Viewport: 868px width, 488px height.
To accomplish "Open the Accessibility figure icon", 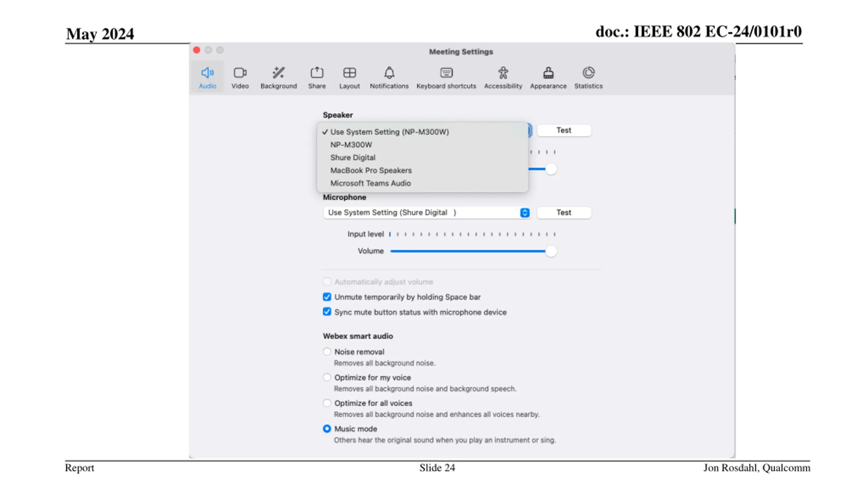I will pyautogui.click(x=503, y=73).
